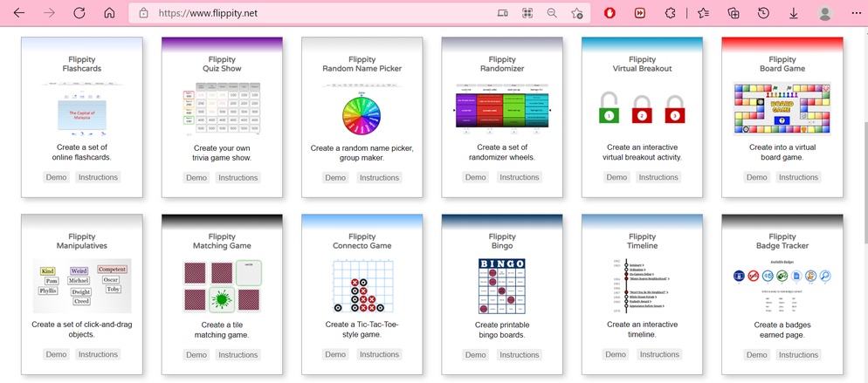The height and width of the screenshot is (383, 868).
Task: Open Demo for Flippity Manipulatives
Action: click(57, 354)
